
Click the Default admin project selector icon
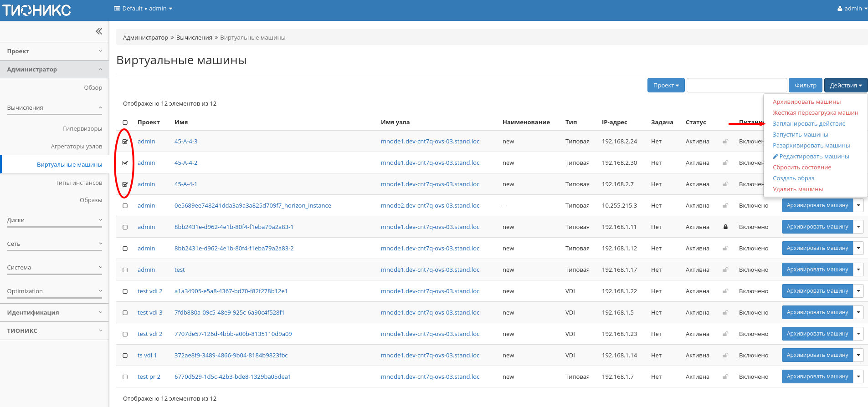click(x=117, y=9)
